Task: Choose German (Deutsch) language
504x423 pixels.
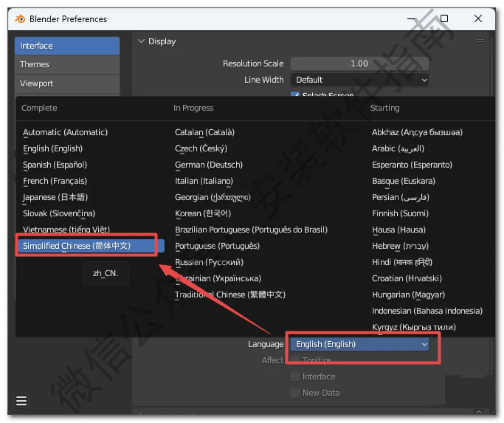Action: point(209,165)
